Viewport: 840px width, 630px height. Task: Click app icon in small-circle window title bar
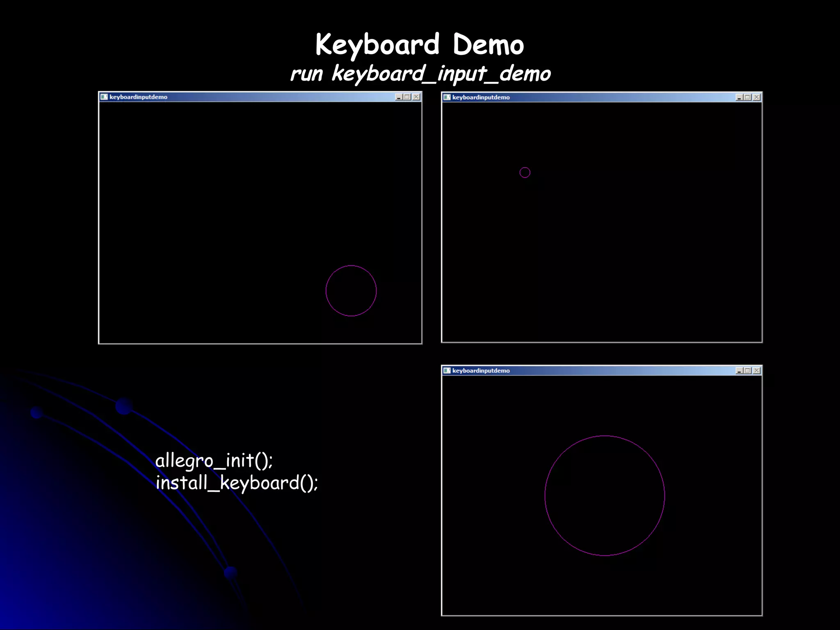447,97
